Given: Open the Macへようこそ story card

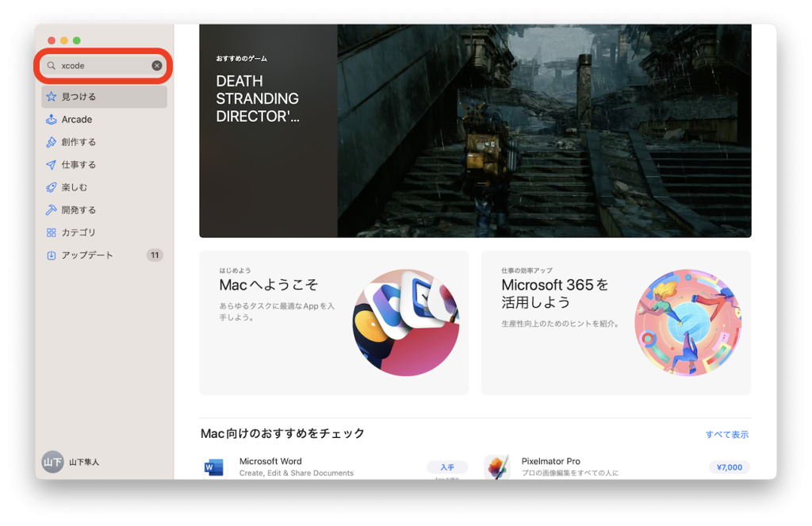Looking at the screenshot, I should pos(334,322).
